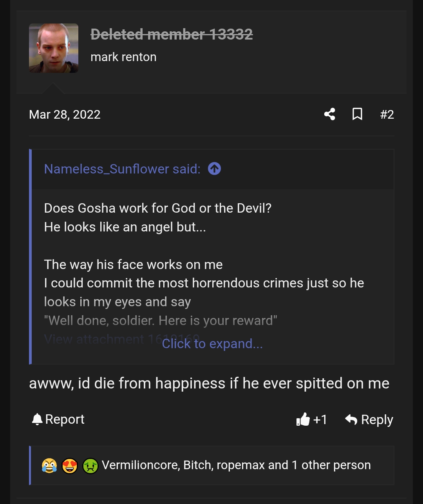Screen dimensions: 423x504
Task: Click the up-arrow to jump to the quoted post
Action: click(214, 169)
